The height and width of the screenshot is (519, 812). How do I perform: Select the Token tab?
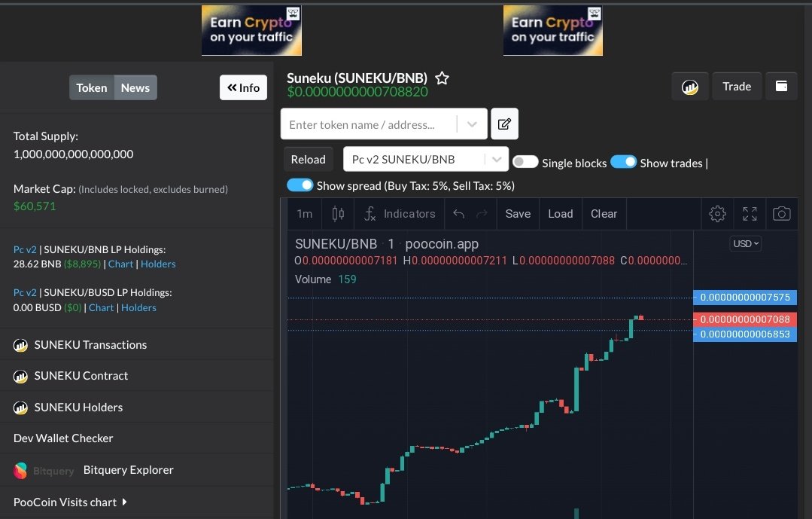click(91, 87)
